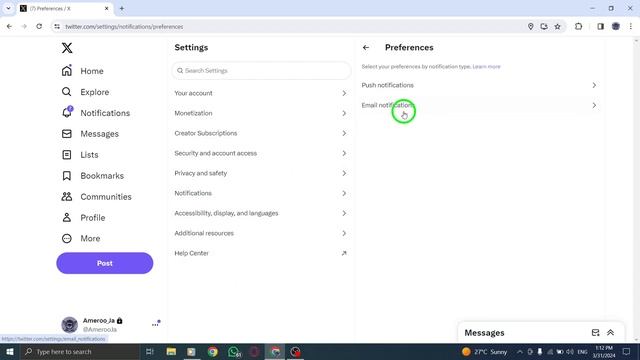Open browser extensions puzzle icon
The image size is (640, 360).
578,27
